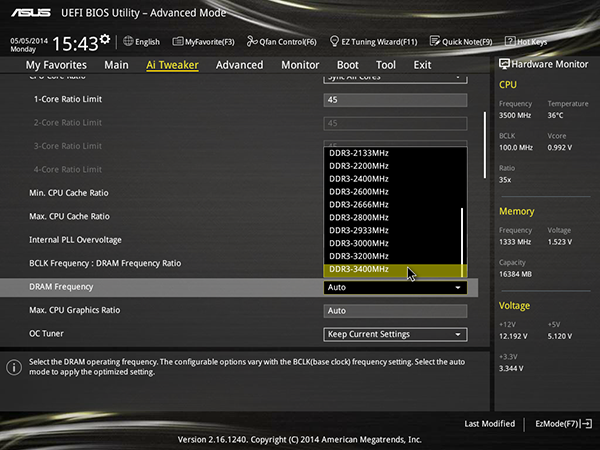
Task: Click the settings gear next to clock
Action: [105, 39]
